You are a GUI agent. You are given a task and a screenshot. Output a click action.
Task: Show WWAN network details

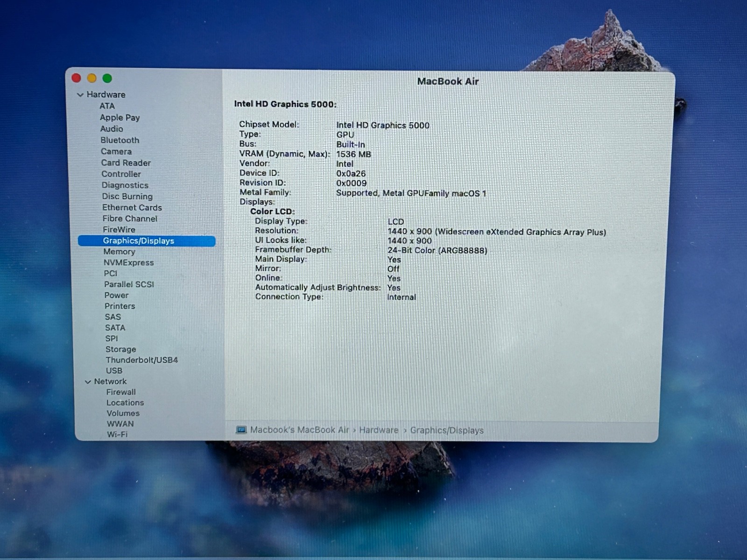click(x=120, y=424)
